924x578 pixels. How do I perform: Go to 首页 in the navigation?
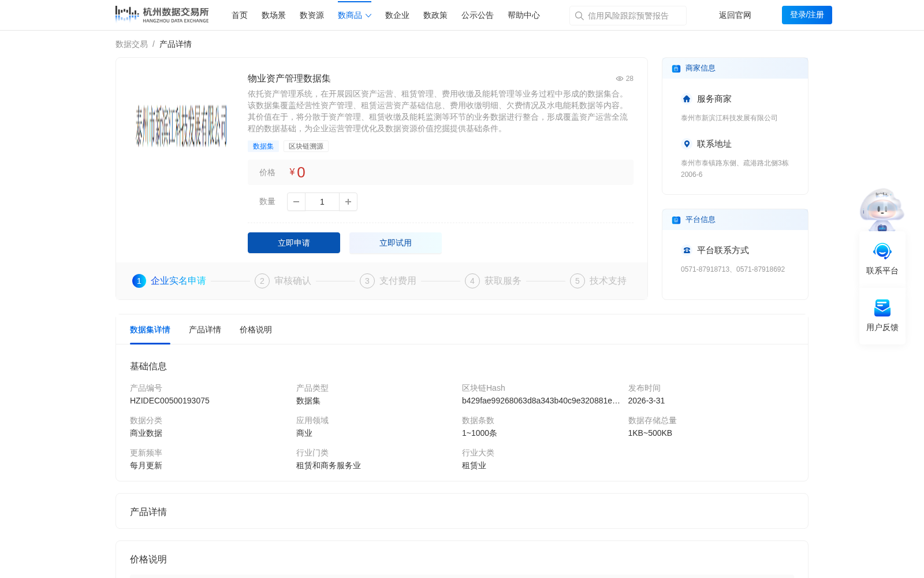tap(240, 15)
